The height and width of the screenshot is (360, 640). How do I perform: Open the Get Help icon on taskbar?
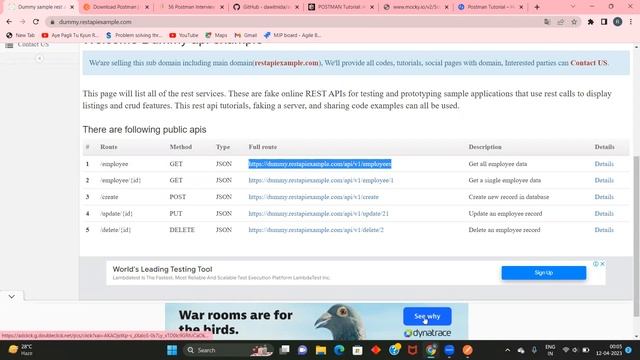point(394,350)
